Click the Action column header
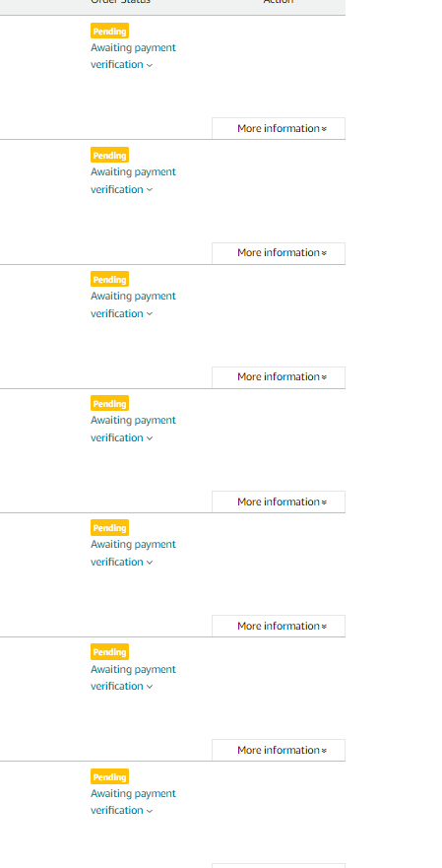The width and height of the screenshot is (442, 868). tap(279, 2)
